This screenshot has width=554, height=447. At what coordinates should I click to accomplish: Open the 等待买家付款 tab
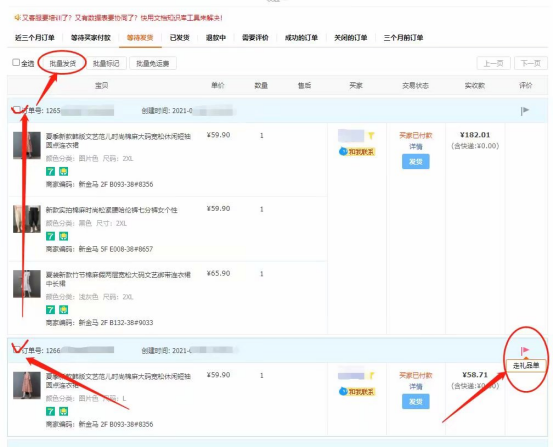[x=91, y=37]
